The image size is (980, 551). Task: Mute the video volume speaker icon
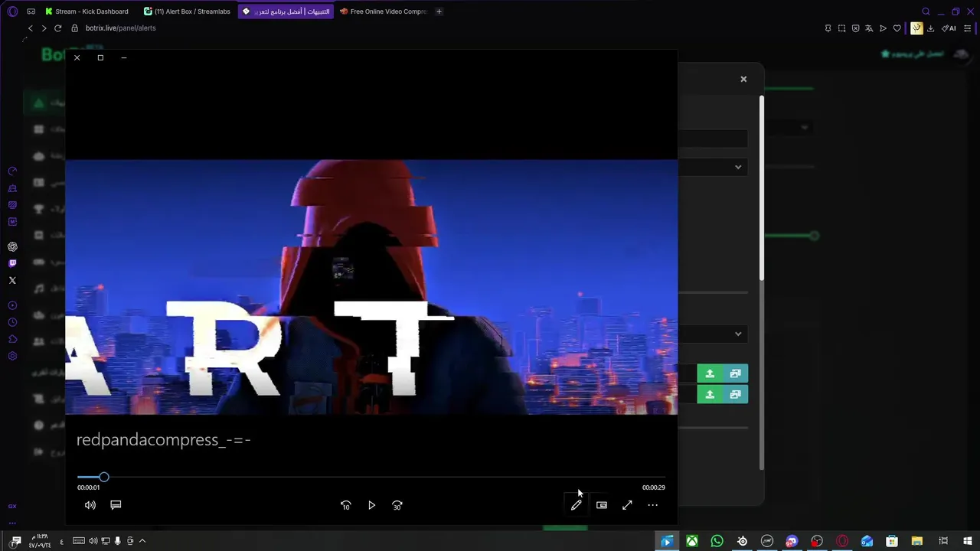(x=90, y=505)
